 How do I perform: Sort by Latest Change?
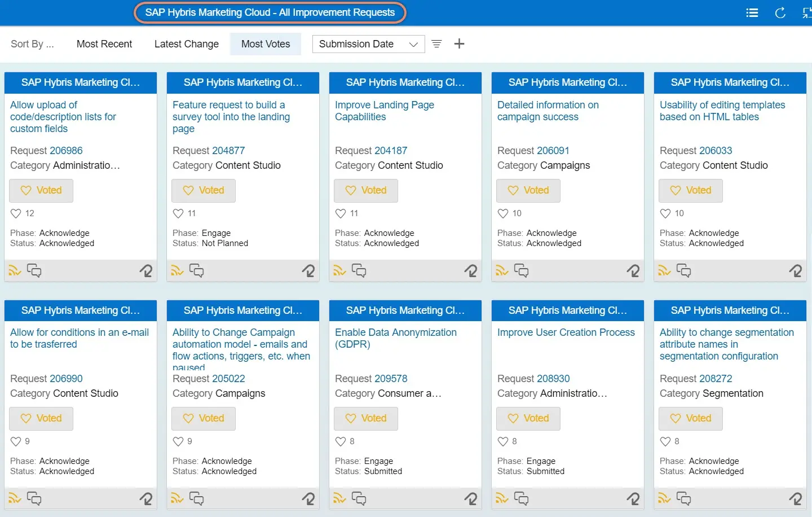[x=187, y=44]
